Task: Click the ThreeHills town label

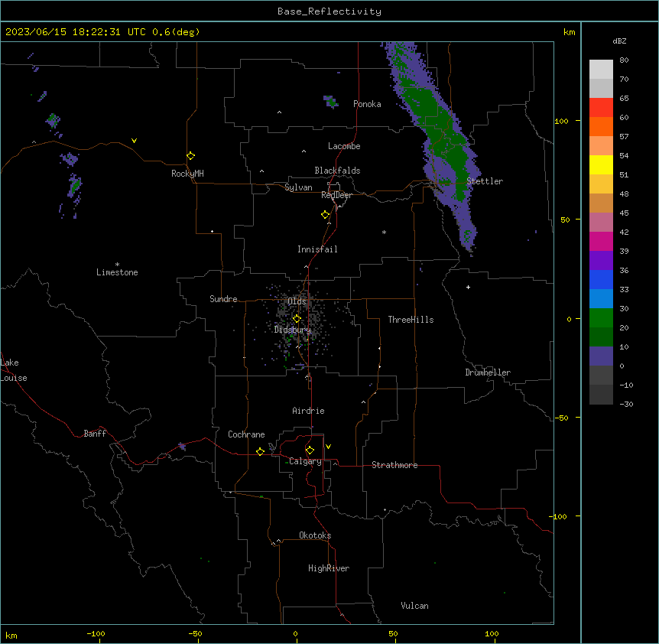Action: (411, 320)
